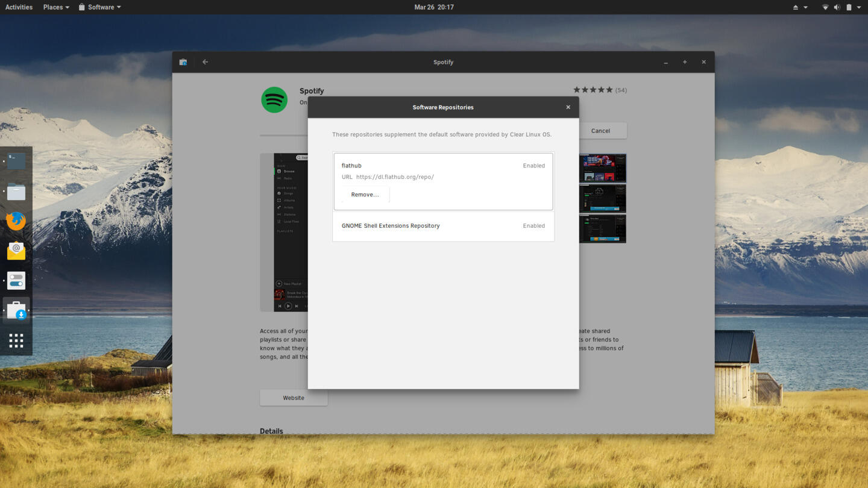Viewport: 868px width, 488px height.
Task: Open the Places menu
Action: [56, 7]
